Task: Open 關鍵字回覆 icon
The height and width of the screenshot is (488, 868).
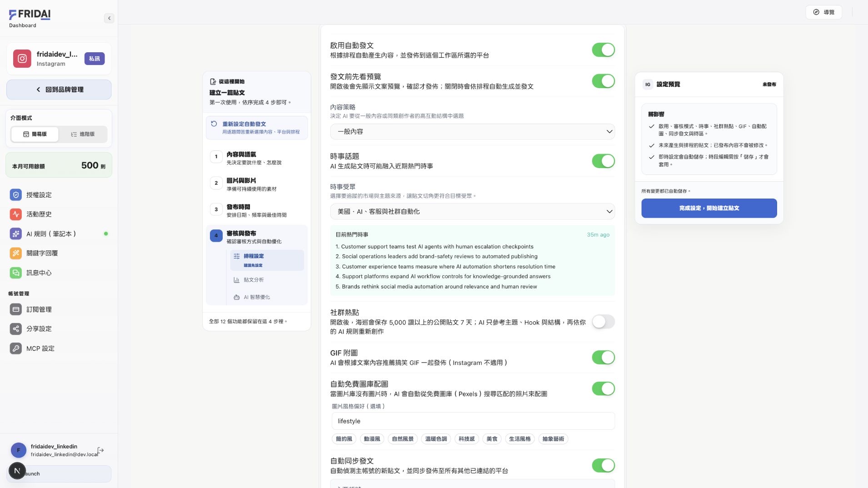Action: 16,253
